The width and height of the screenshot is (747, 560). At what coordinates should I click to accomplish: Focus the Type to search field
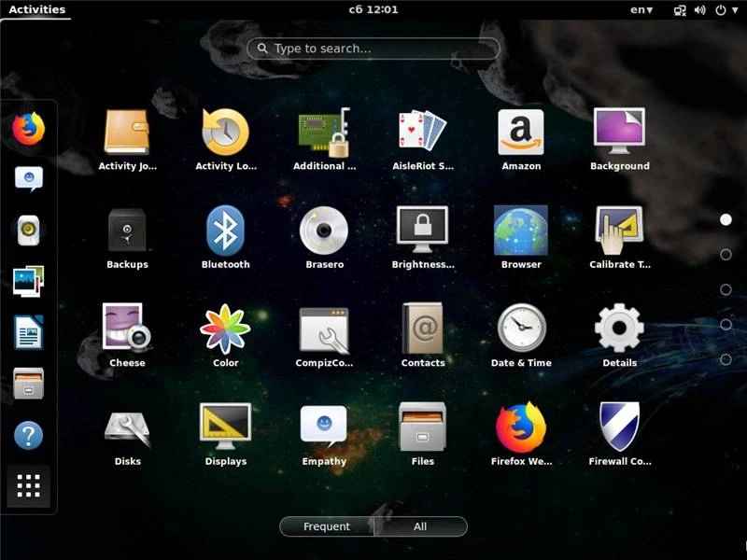tap(373, 49)
